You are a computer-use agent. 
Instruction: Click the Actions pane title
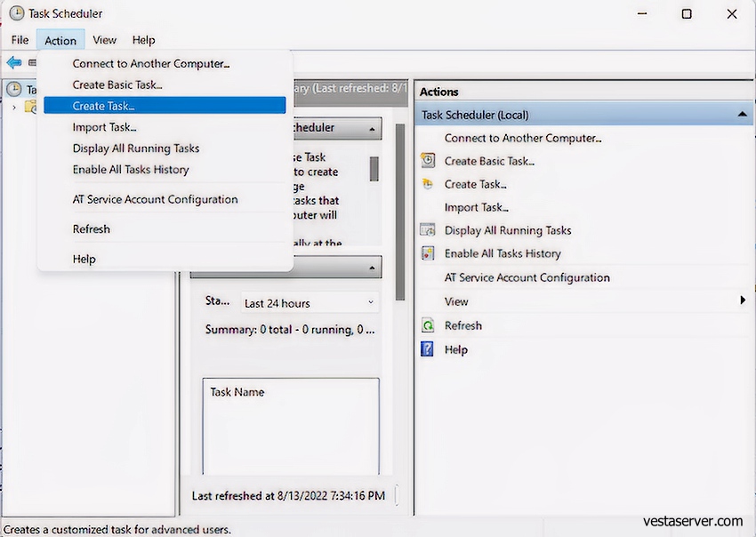click(x=438, y=92)
